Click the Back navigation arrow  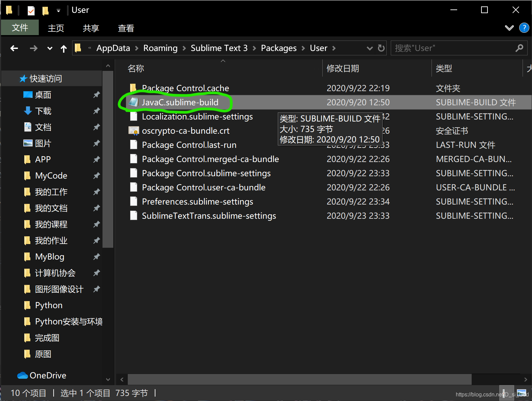pos(14,48)
